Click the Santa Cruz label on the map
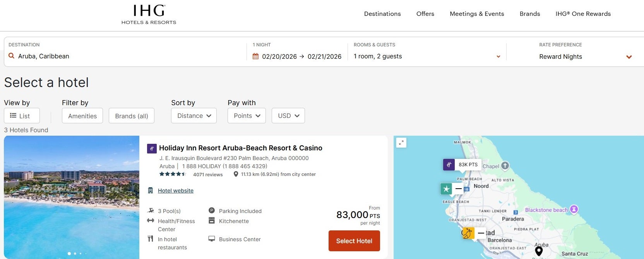The height and width of the screenshot is (259, 644). click(575, 254)
